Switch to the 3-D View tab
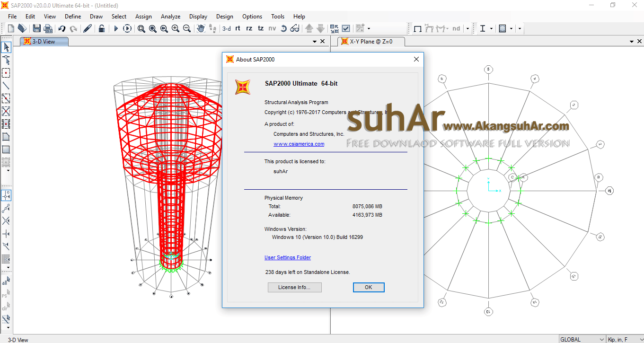 [44, 42]
